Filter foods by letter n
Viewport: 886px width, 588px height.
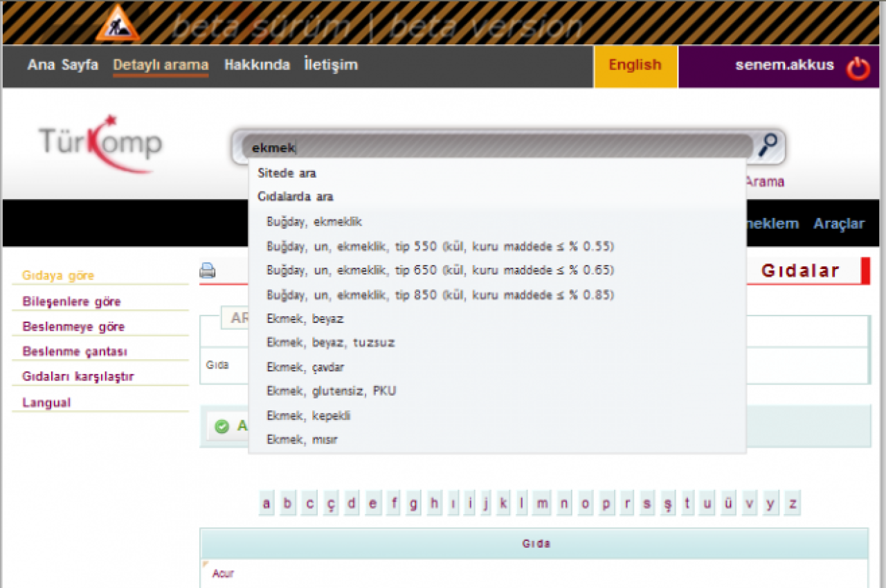pos(564,504)
